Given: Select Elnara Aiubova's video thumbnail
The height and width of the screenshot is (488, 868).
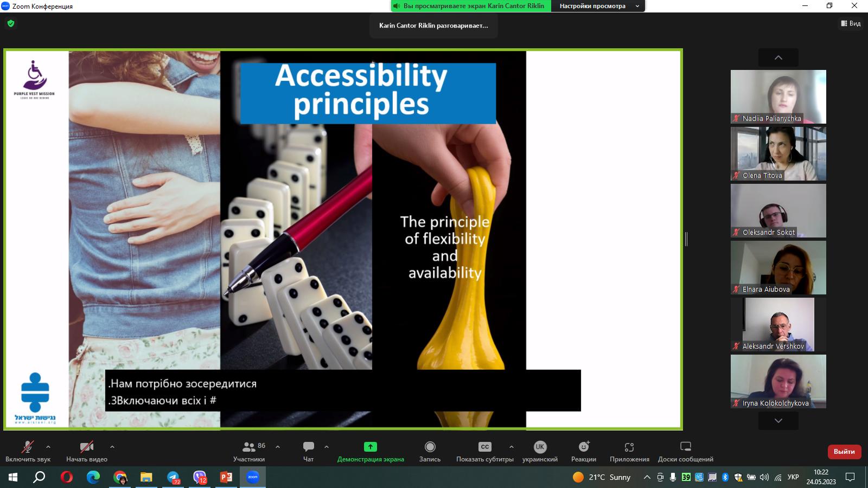Looking at the screenshot, I should [x=778, y=267].
